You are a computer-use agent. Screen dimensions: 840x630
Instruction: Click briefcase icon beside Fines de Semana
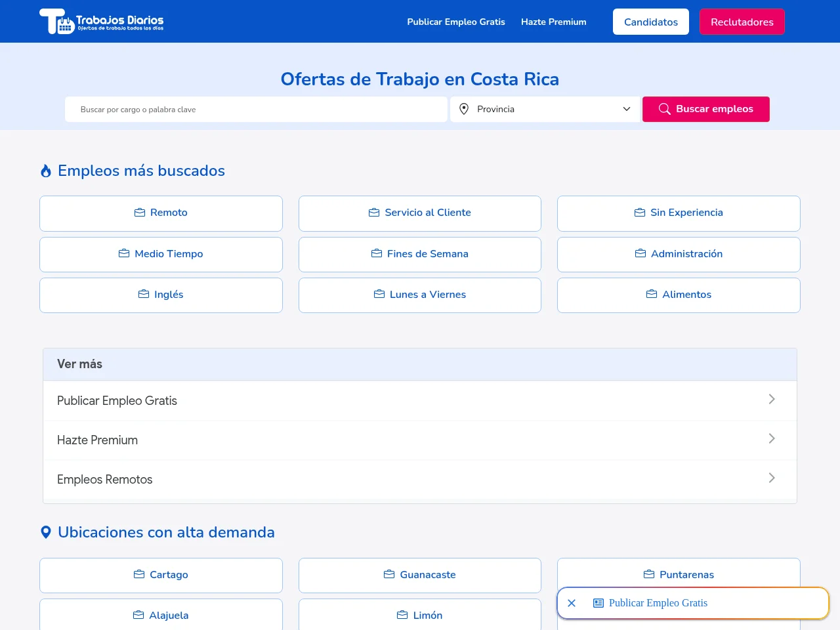377,253
